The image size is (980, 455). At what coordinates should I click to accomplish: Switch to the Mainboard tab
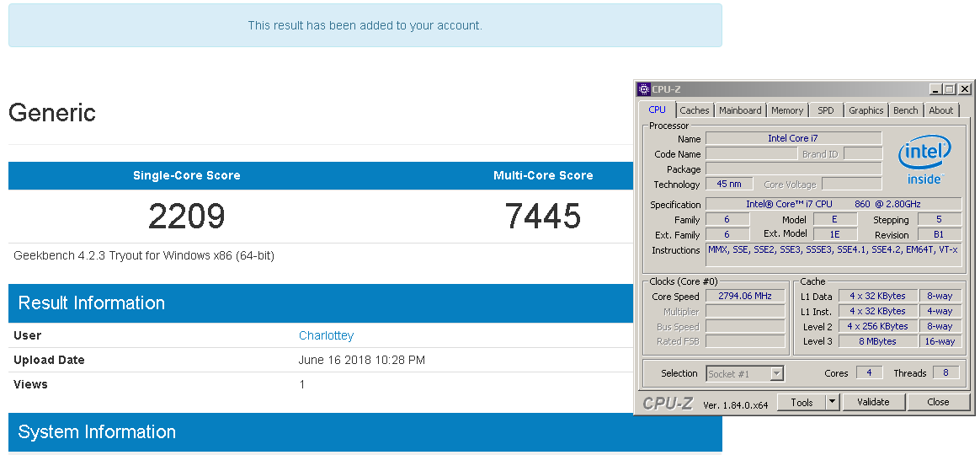(x=740, y=110)
